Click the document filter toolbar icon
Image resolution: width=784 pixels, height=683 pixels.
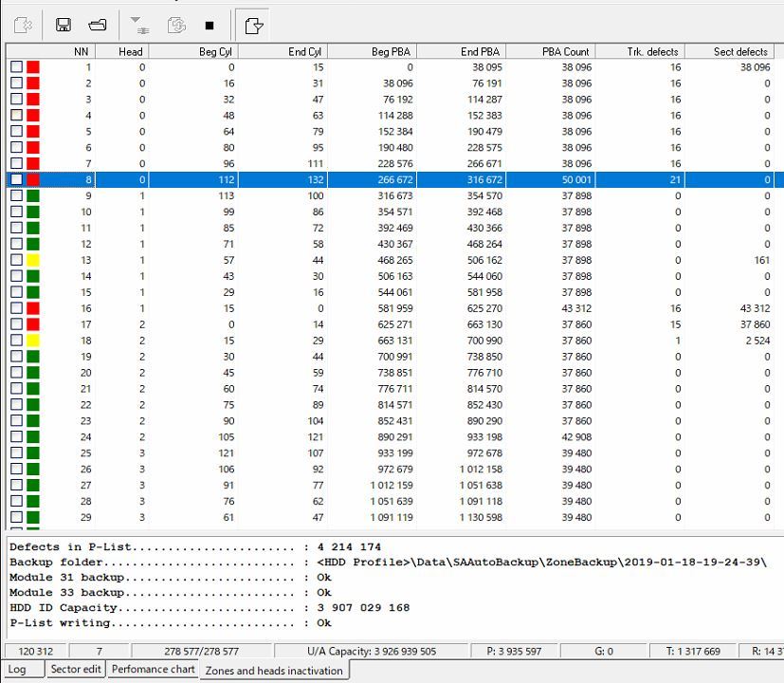(253, 25)
